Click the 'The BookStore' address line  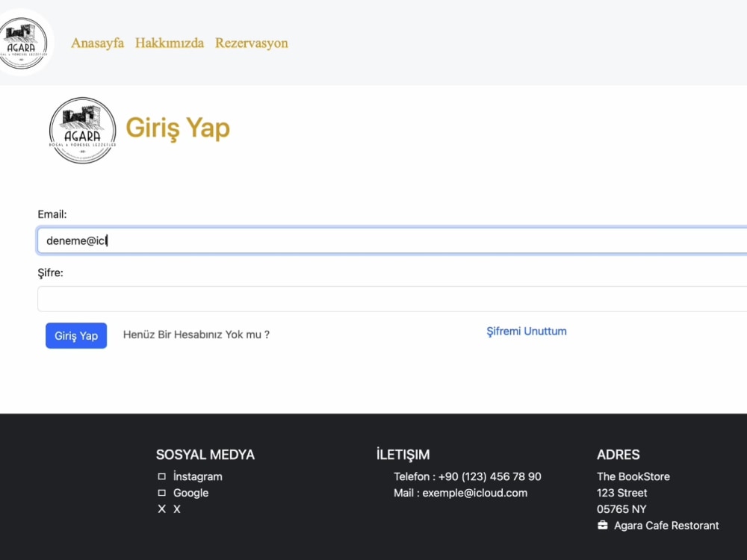[x=633, y=476]
